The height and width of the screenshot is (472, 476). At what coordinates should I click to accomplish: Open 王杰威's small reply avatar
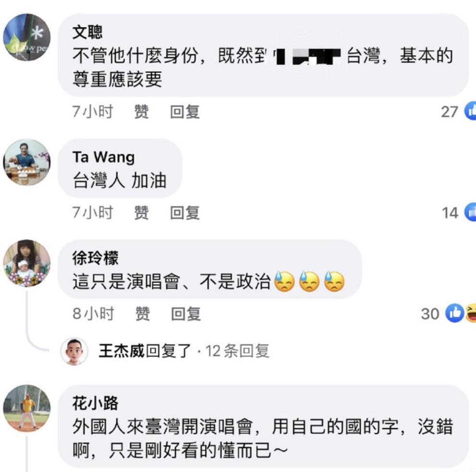coord(75,351)
